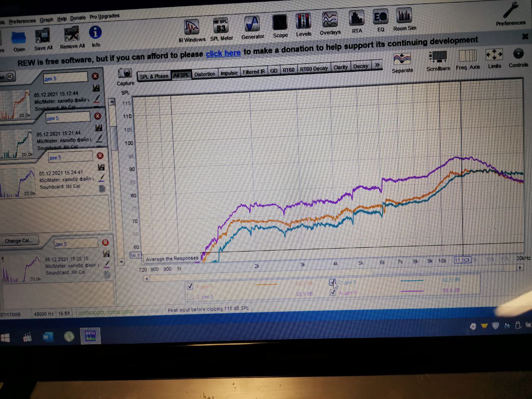The width and height of the screenshot is (532, 399).
Task: Remove the measurement dated 15:12:44
Action: click(95, 76)
